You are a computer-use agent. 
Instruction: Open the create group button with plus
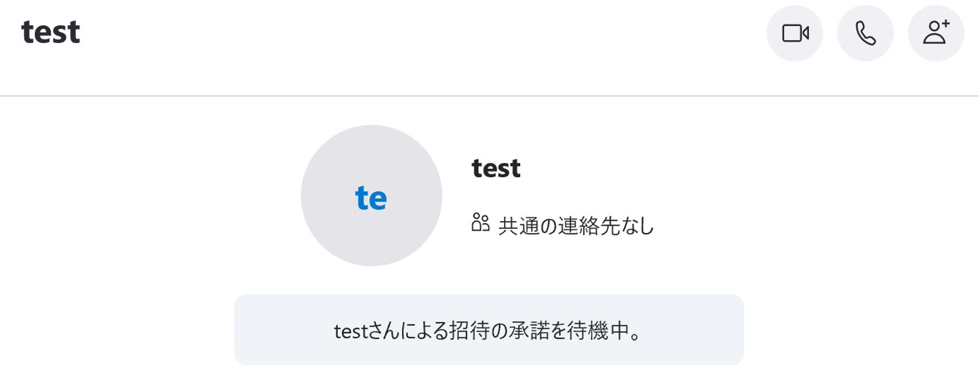[x=936, y=34]
